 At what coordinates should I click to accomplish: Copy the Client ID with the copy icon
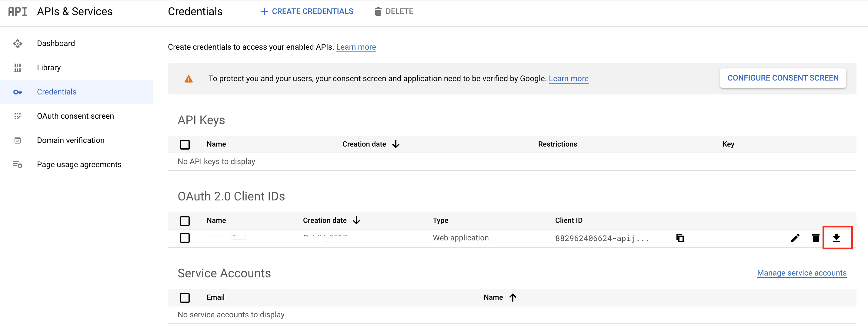tap(680, 238)
